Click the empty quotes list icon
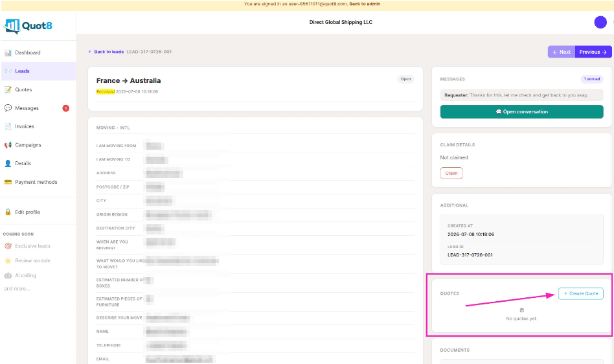614x364 pixels. (521, 310)
